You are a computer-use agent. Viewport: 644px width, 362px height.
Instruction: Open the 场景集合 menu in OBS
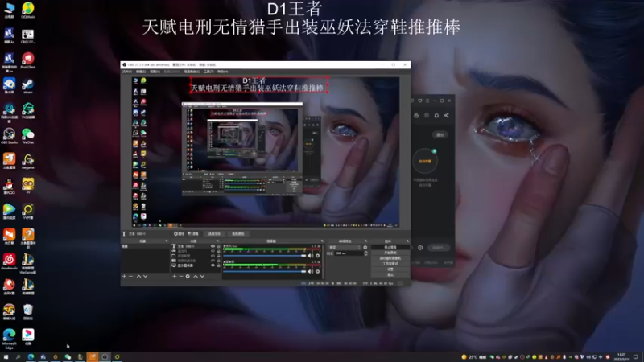[x=192, y=72]
